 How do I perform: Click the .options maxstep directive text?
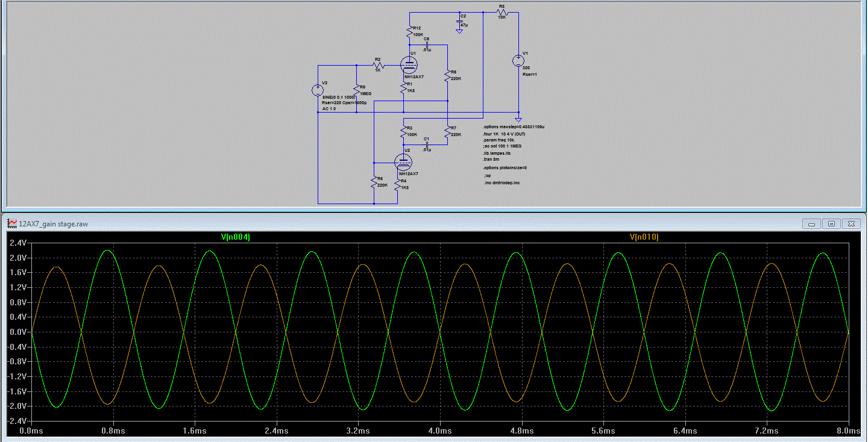pyautogui.click(x=514, y=127)
